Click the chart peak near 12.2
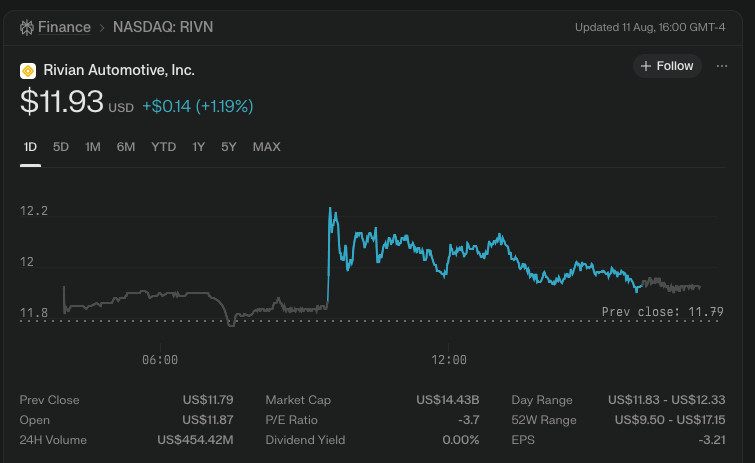The height and width of the screenshot is (463, 755). (330, 209)
